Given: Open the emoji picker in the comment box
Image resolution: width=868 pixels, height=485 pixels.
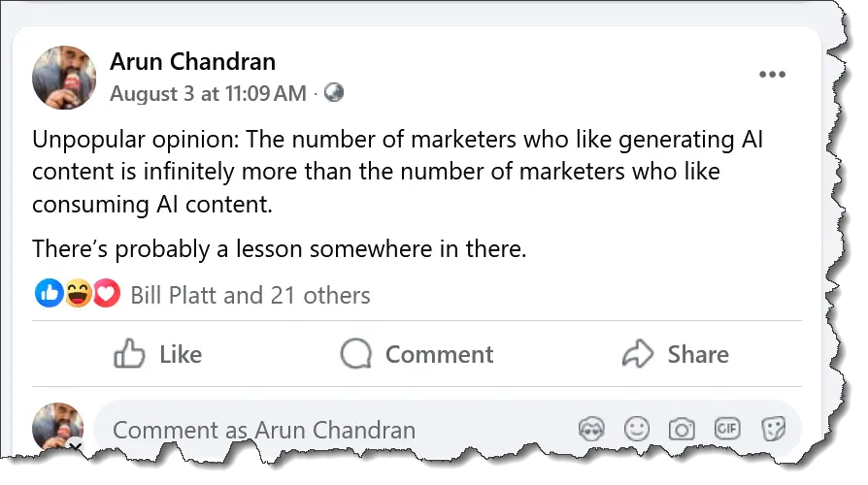Looking at the screenshot, I should tap(637, 430).
